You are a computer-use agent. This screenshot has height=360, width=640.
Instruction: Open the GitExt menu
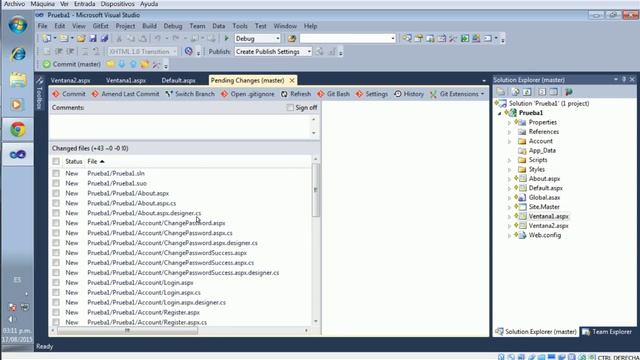tap(100, 26)
